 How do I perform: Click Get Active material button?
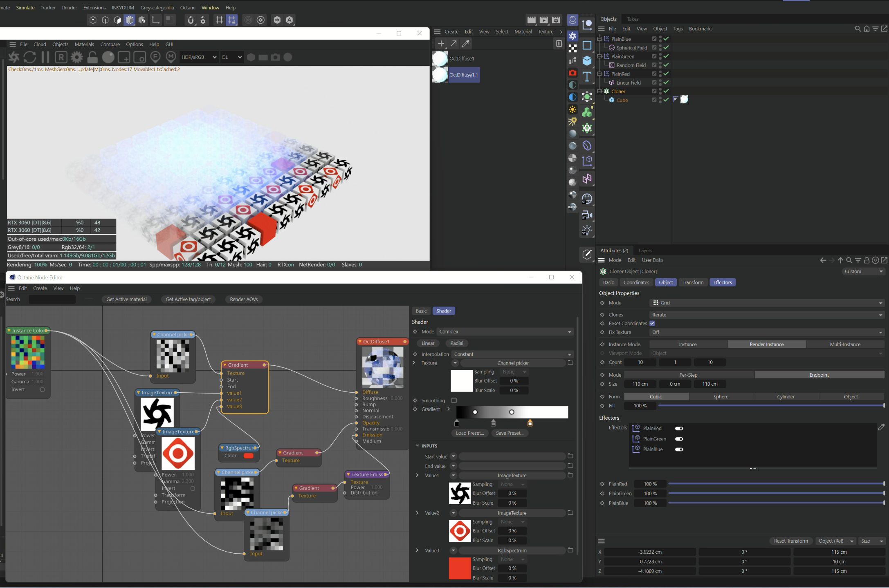click(x=126, y=299)
